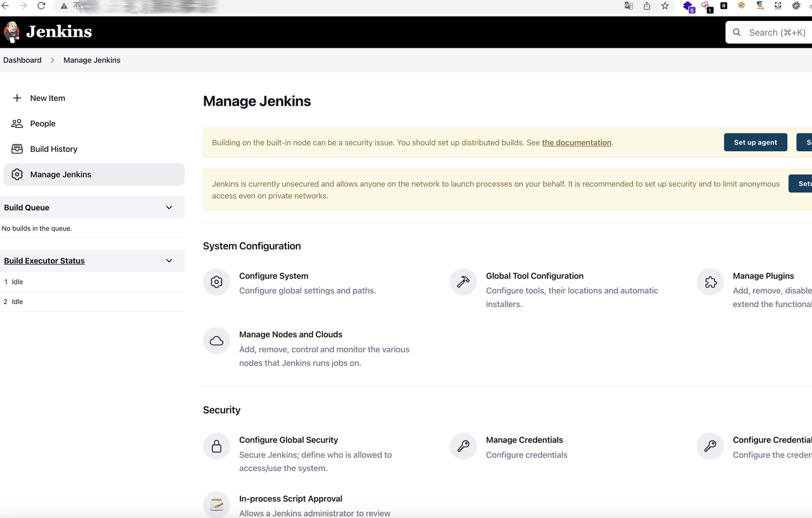Screen dimensions: 812x518
Task: Click the System Configuration section heading
Action: click(x=252, y=246)
